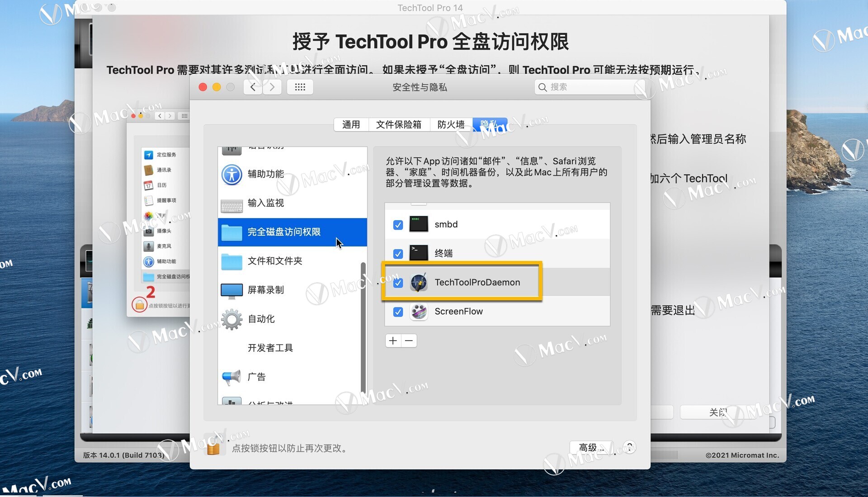The height and width of the screenshot is (497, 868).
Task: Add an app with the plus button
Action: coord(393,341)
